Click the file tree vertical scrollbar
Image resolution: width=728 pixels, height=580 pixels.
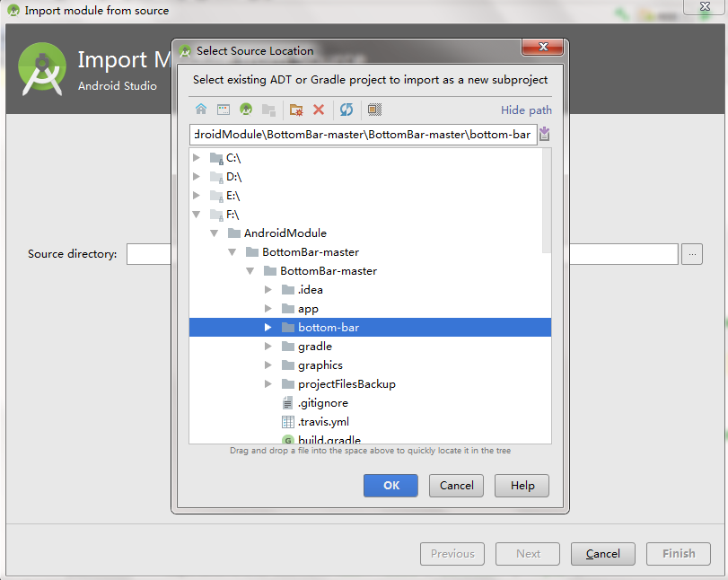coord(547,200)
